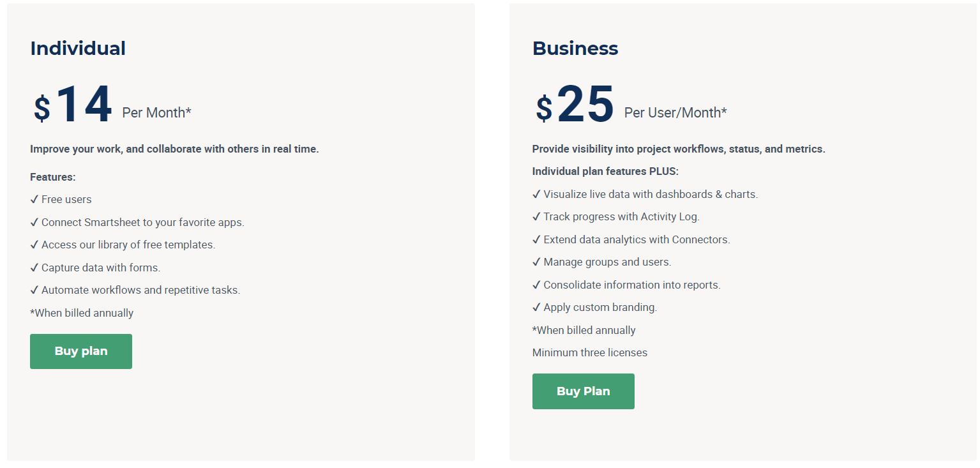This screenshot has width=980, height=468.
Task: Click the checkmark beside Free users
Action: tap(34, 199)
